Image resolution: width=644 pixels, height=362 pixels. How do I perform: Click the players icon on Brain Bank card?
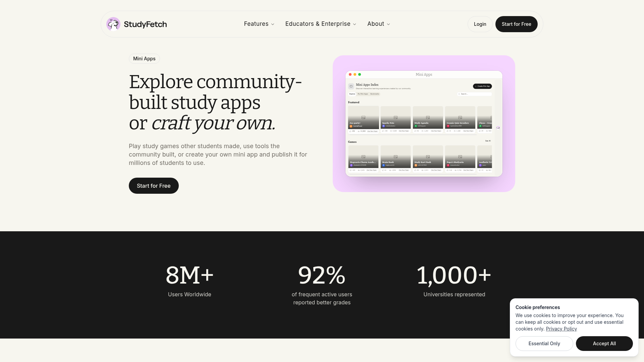click(x=390, y=170)
